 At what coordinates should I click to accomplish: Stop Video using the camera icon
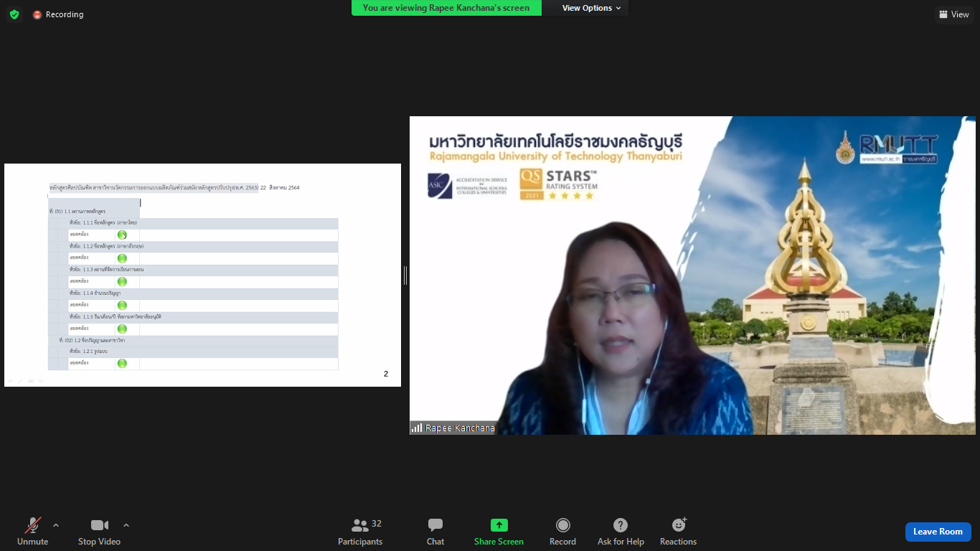(99, 525)
